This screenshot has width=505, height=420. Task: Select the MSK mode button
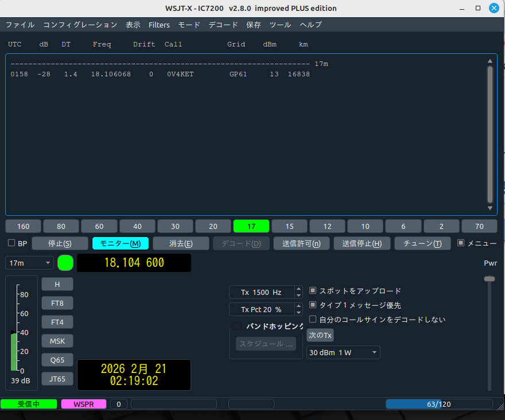click(57, 341)
